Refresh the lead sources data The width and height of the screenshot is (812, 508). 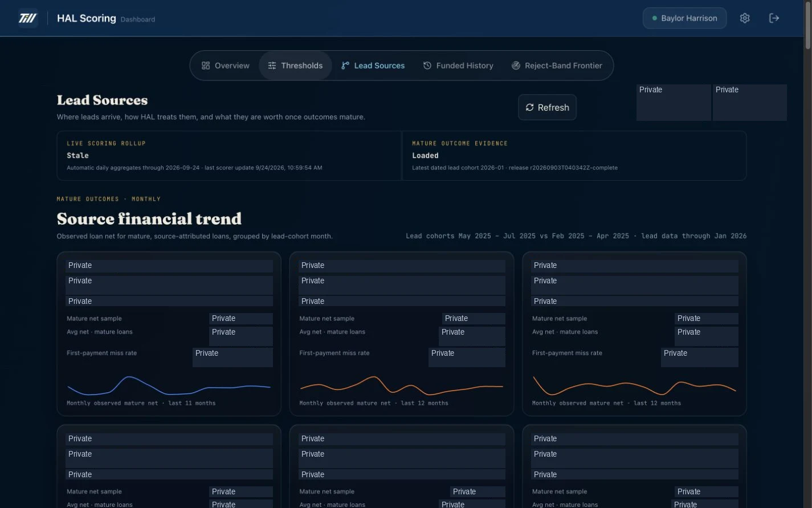click(x=547, y=107)
